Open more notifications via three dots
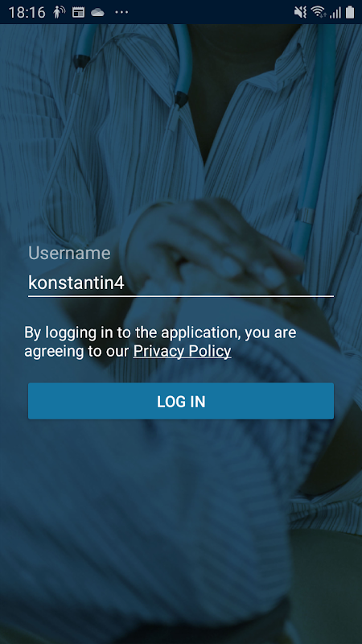 121,12
